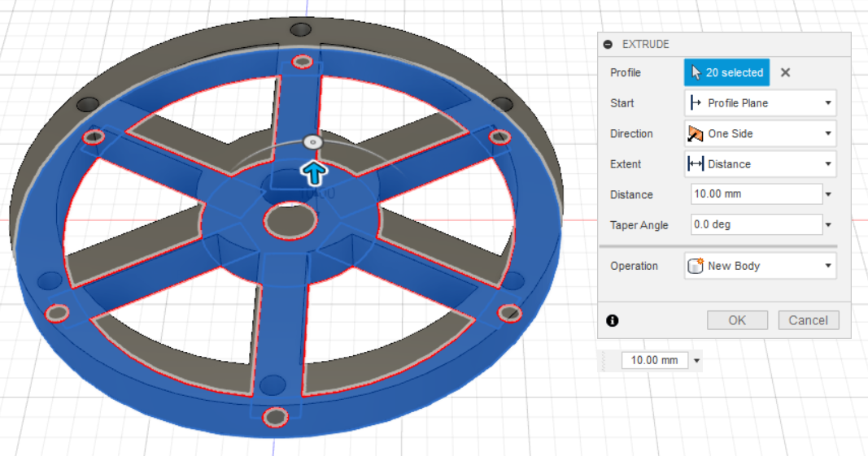Open the Direction dropdown showing One Side

[x=760, y=133]
